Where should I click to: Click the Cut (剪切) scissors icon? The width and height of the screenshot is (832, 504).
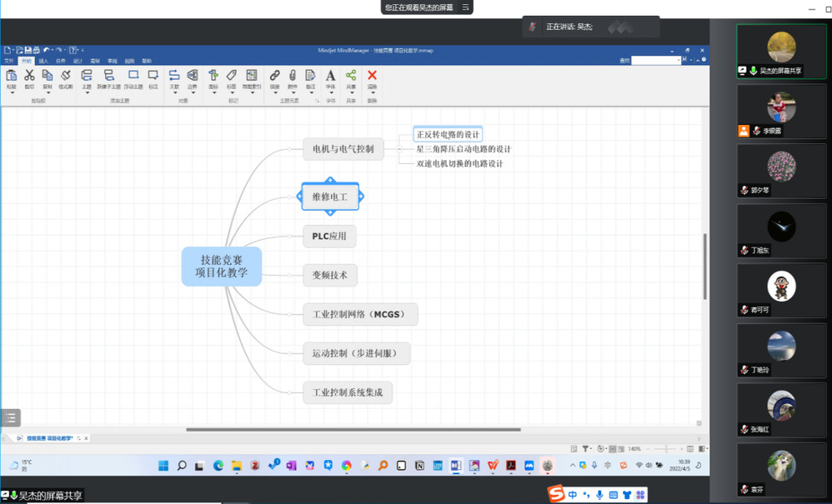(x=29, y=76)
